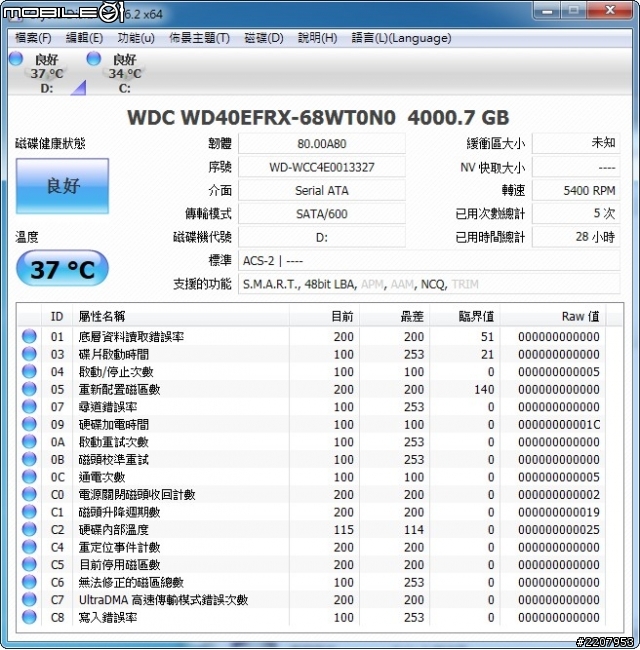Select the 重新配置磁區數 attribute name
The width and height of the screenshot is (640, 650).
[119, 389]
